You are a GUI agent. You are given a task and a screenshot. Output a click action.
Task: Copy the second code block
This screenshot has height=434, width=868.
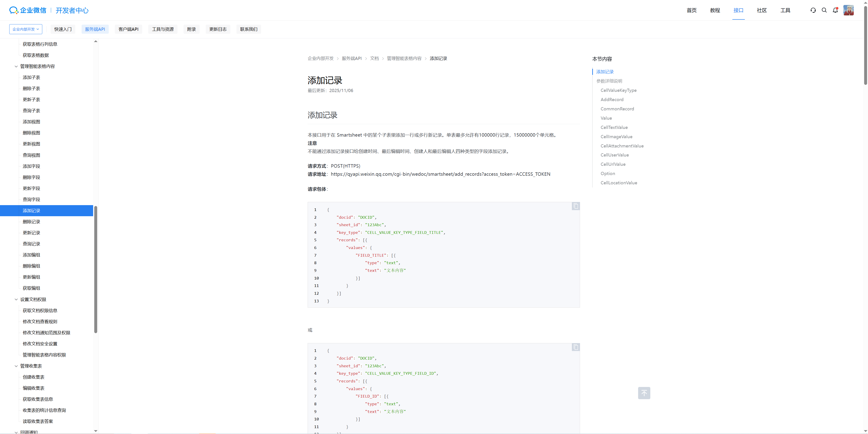pyautogui.click(x=576, y=347)
